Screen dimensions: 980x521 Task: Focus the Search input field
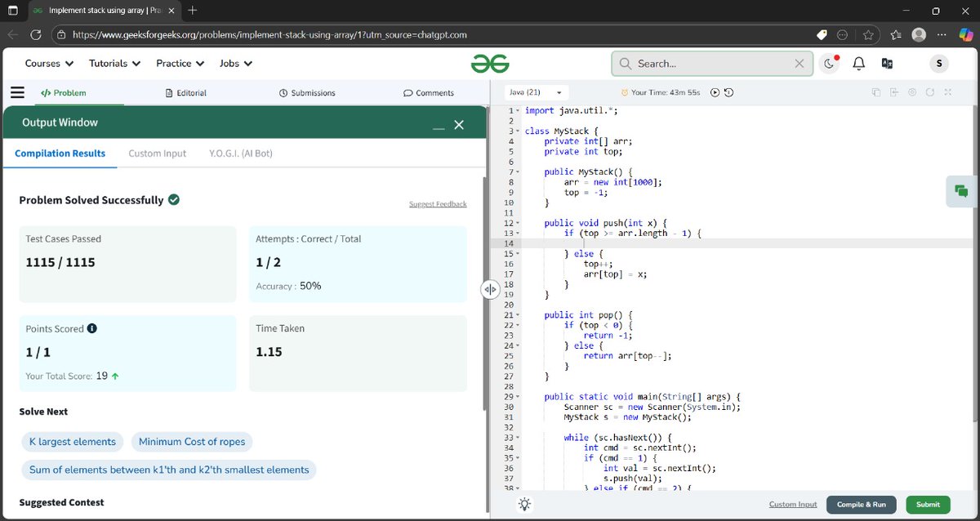pyautogui.click(x=714, y=64)
